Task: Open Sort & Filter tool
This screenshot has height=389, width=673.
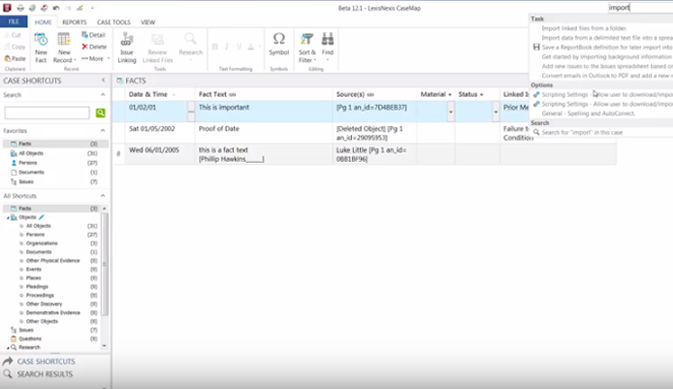Action: (307, 47)
